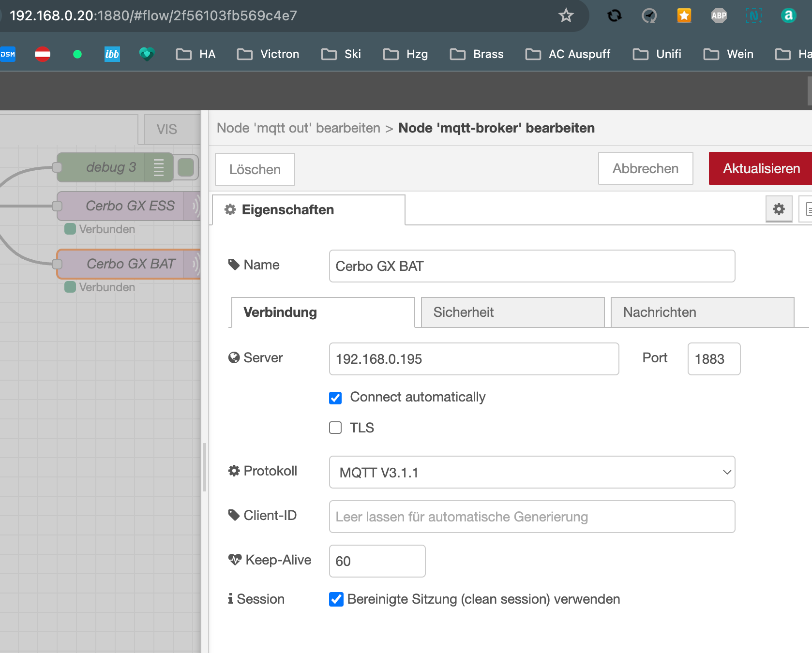Screen dimensions: 812x653
Task: Edit the Port field 1883
Action: (x=714, y=359)
